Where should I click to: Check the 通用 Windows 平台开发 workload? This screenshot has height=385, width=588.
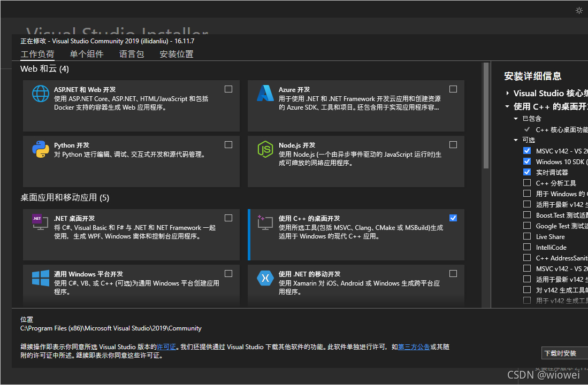pos(228,274)
